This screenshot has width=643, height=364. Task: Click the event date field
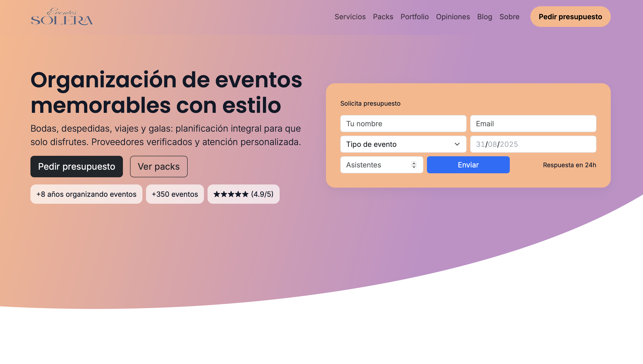click(x=534, y=144)
